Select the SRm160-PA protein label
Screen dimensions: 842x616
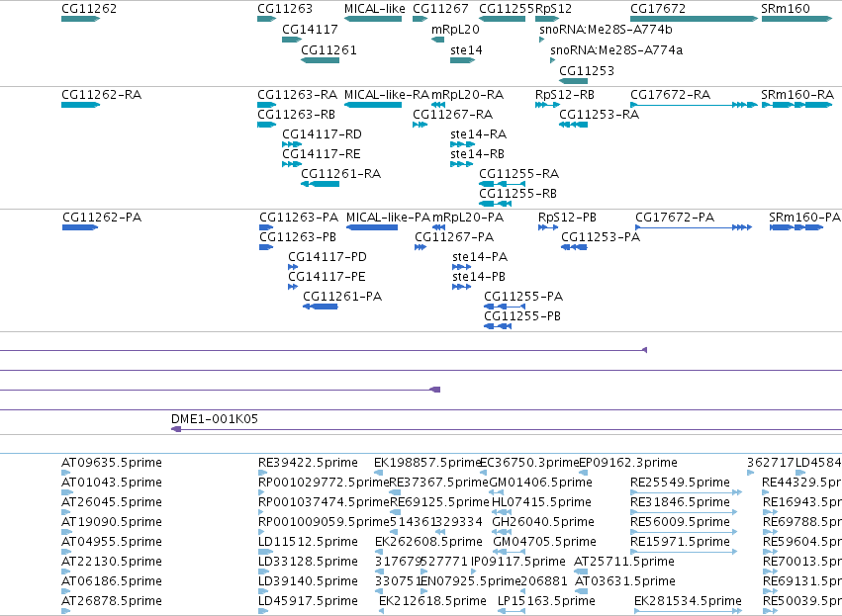pos(804,218)
